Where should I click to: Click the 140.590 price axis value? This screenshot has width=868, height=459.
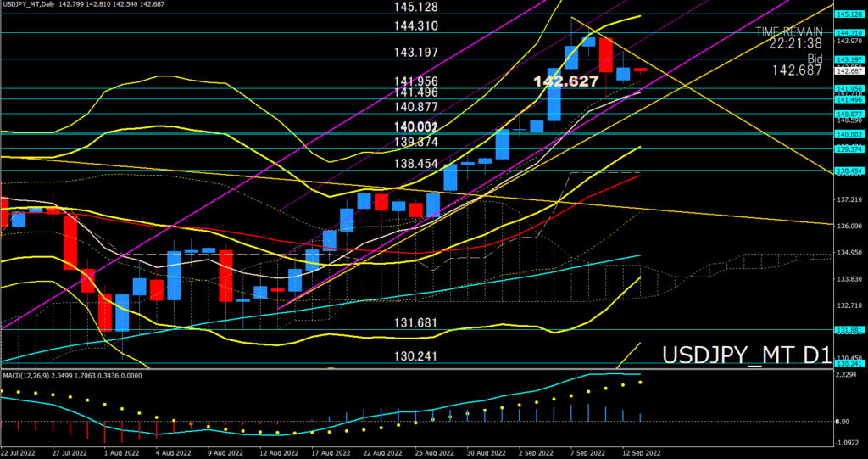pyautogui.click(x=849, y=120)
